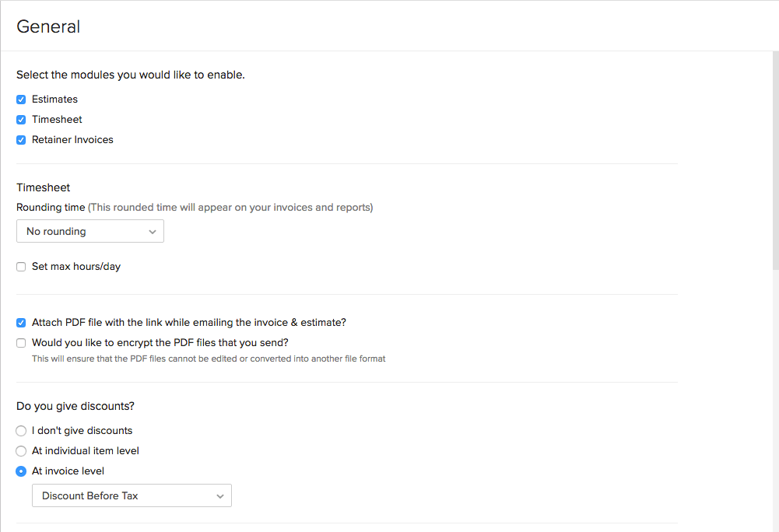Open the No rounding dropdown
This screenshot has height=532, width=779.
pyautogui.click(x=90, y=231)
